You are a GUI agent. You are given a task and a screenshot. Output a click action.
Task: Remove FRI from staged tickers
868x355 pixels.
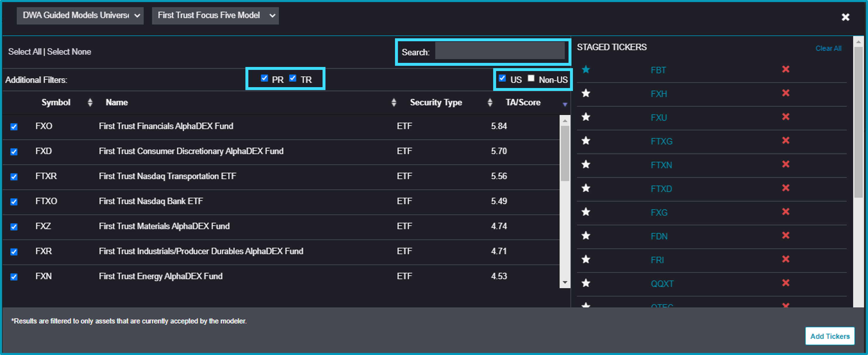[786, 259]
